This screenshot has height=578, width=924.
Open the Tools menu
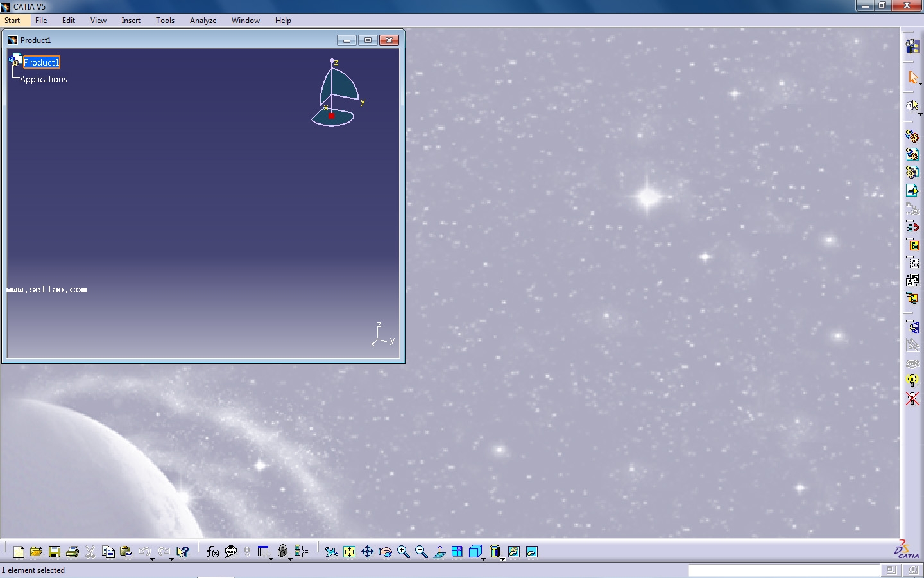point(165,21)
